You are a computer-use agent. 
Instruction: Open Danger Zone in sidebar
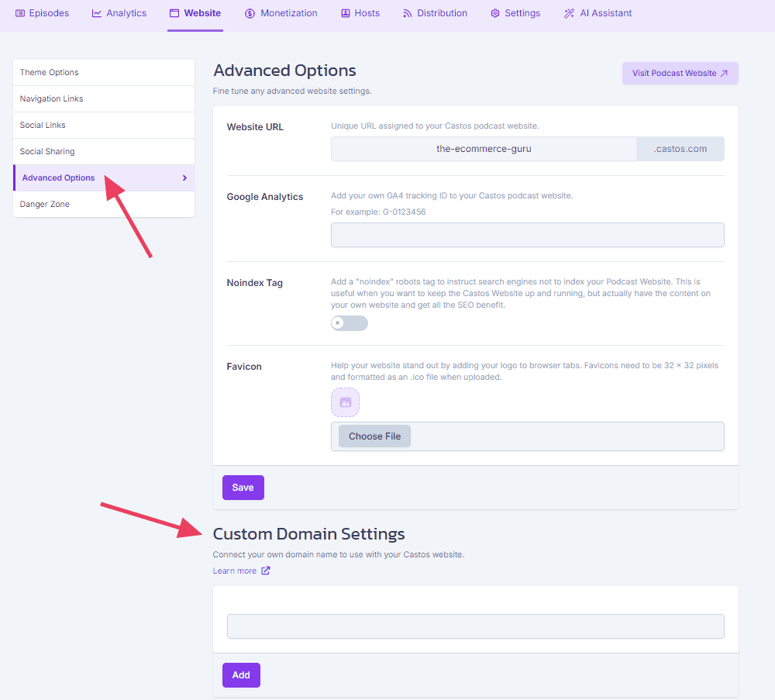click(x=104, y=204)
